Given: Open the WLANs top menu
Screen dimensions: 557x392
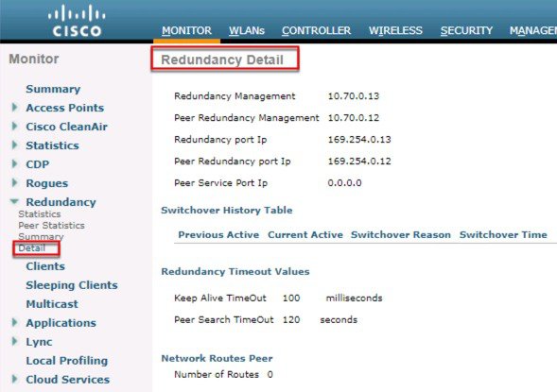Looking at the screenshot, I should click(x=247, y=31).
